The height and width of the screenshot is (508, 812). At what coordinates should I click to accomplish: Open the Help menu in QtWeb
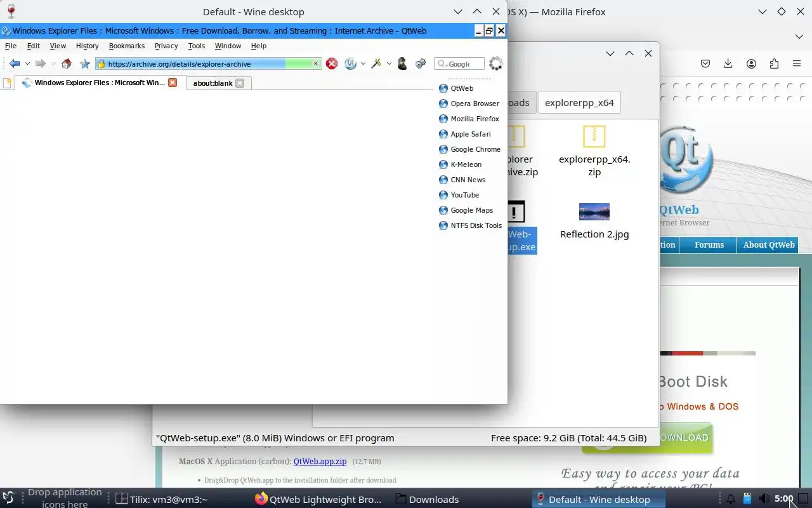(259, 46)
